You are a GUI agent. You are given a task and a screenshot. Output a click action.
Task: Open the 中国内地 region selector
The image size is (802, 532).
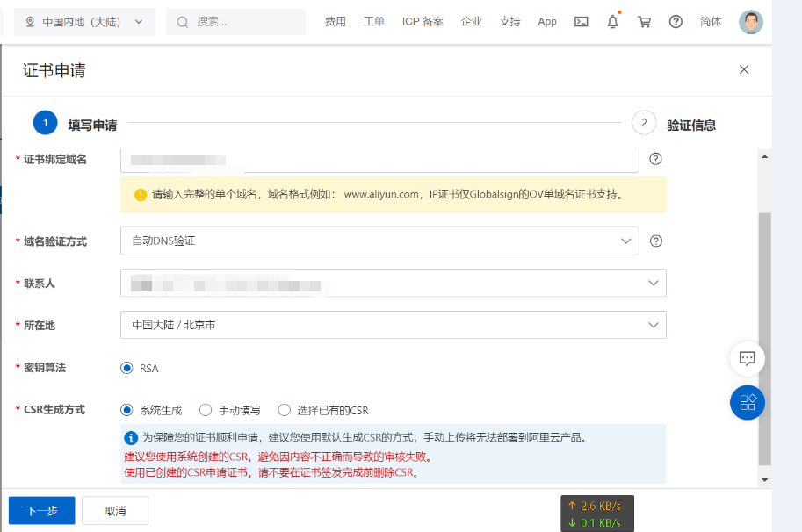click(84, 22)
